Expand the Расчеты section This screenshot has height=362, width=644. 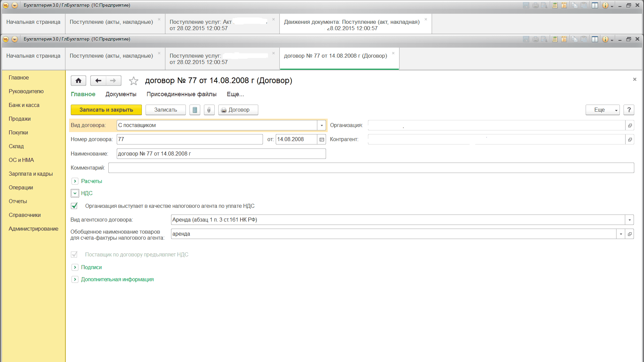click(75, 181)
